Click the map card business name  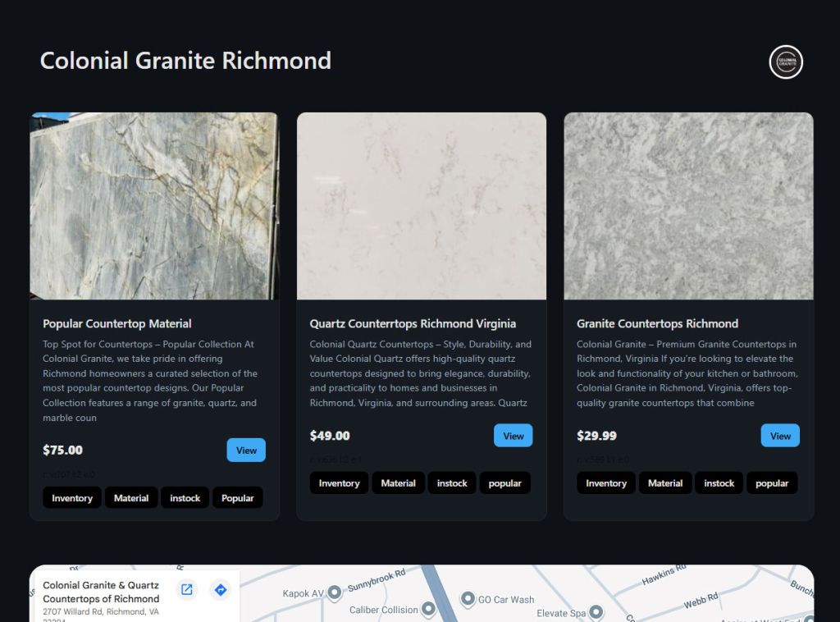[101, 592]
